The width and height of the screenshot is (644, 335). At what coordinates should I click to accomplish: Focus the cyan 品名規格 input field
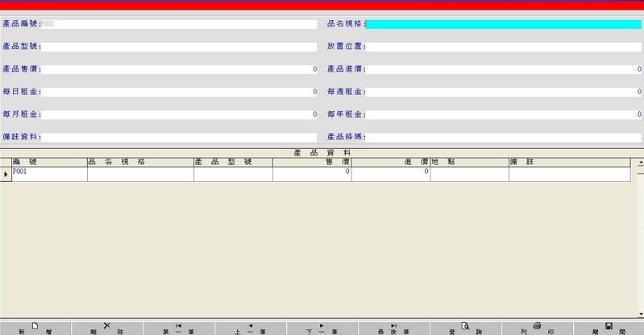pos(504,24)
